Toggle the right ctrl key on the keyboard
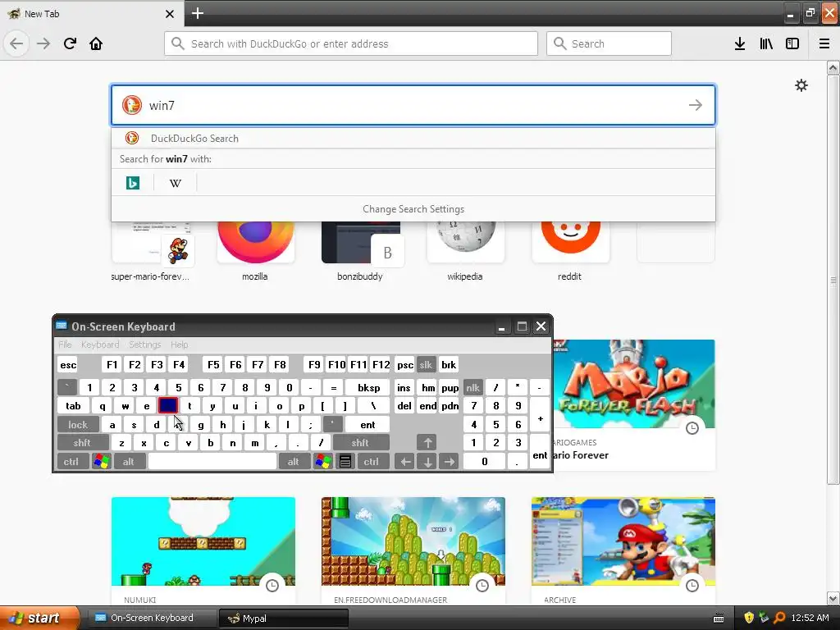This screenshot has width=840, height=630. (x=372, y=461)
